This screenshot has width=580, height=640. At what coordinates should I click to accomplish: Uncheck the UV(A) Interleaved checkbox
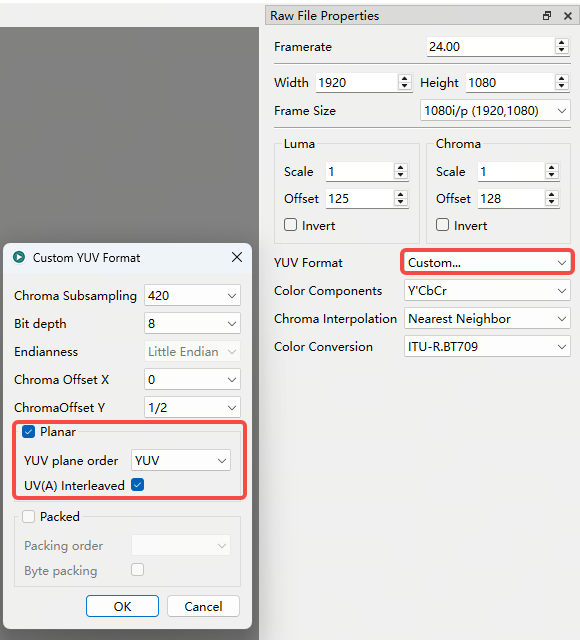pyautogui.click(x=138, y=485)
